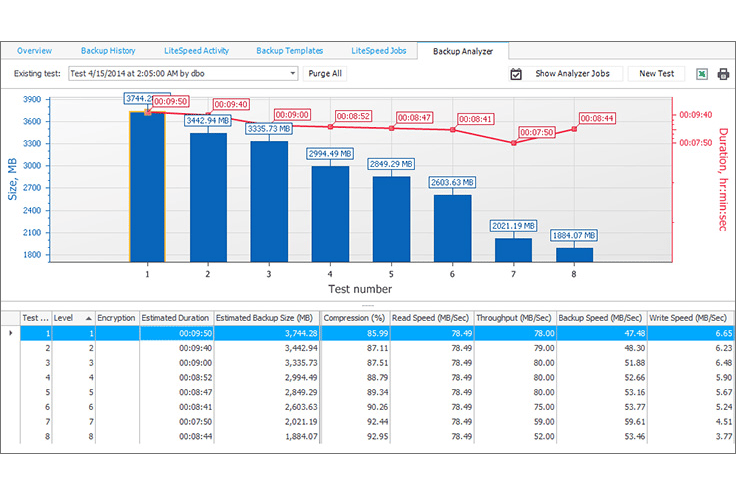The height and width of the screenshot is (495, 736).
Task: Open the Backup History tab
Action: 108,49
